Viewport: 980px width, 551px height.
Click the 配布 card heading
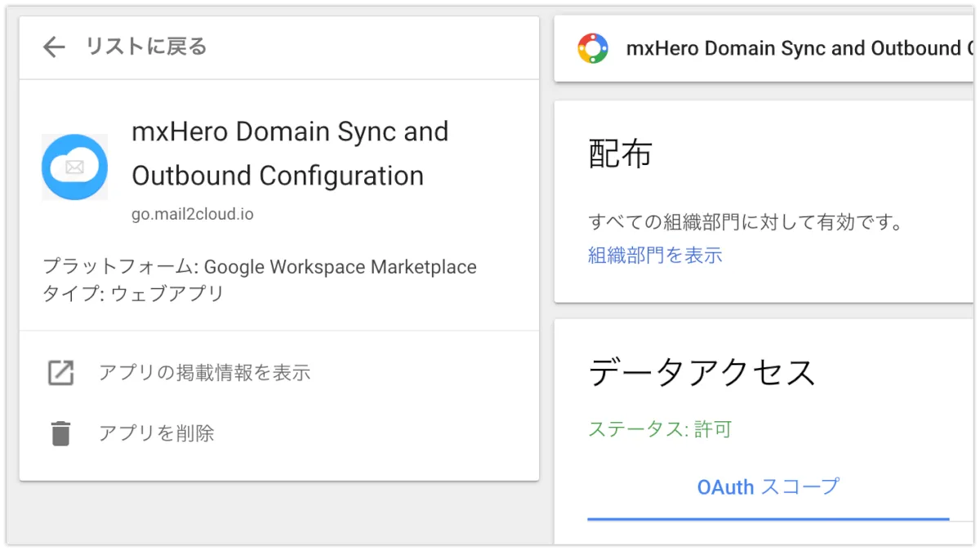(x=621, y=154)
